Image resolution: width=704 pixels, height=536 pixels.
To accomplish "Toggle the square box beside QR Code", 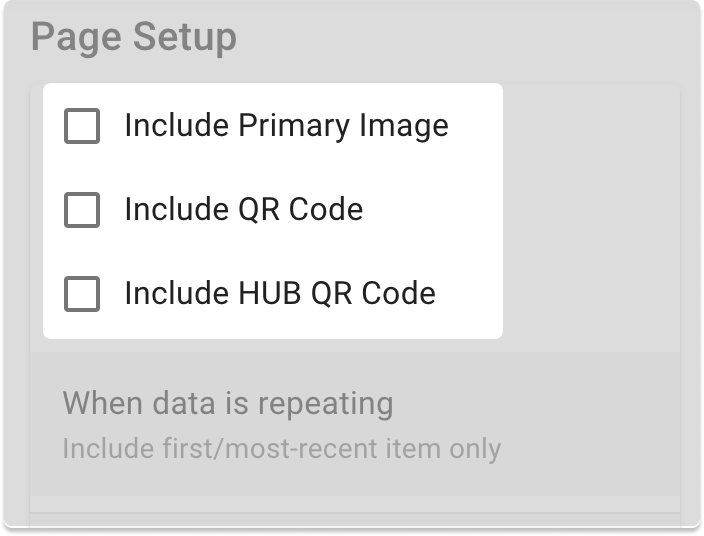I will [82, 211].
